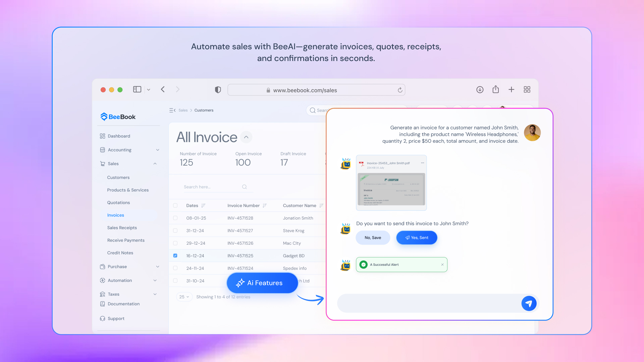Click the BeeBook logo
644x362 pixels.
[118, 117]
